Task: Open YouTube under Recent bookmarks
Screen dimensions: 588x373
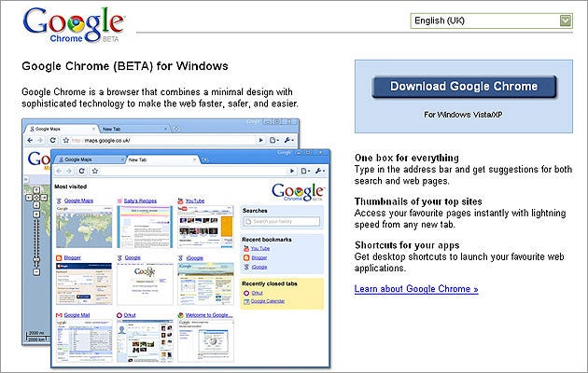Action: (260, 248)
